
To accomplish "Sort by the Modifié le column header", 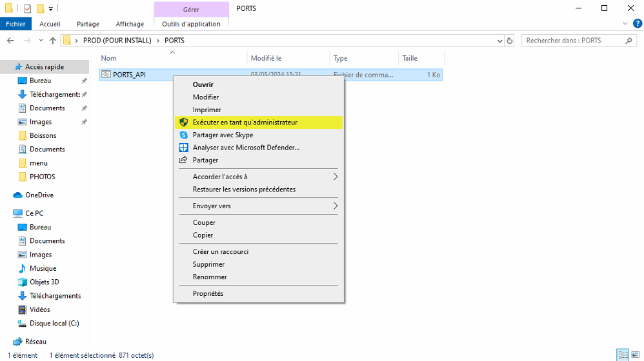I will 266,58.
